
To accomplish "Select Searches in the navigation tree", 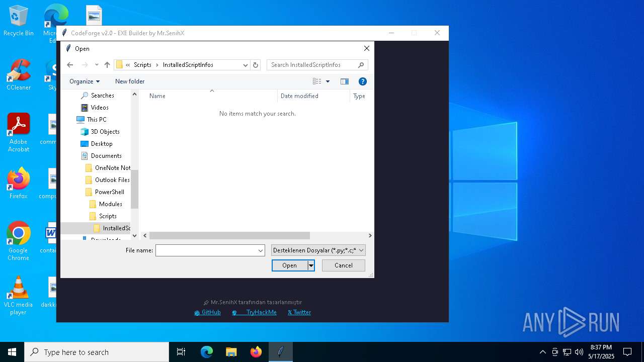I will point(102,96).
